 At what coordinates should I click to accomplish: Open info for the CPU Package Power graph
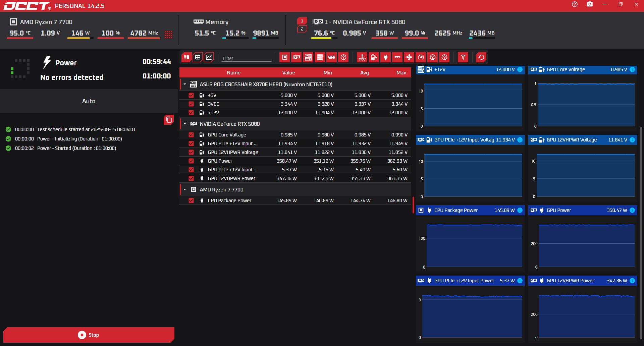520,210
